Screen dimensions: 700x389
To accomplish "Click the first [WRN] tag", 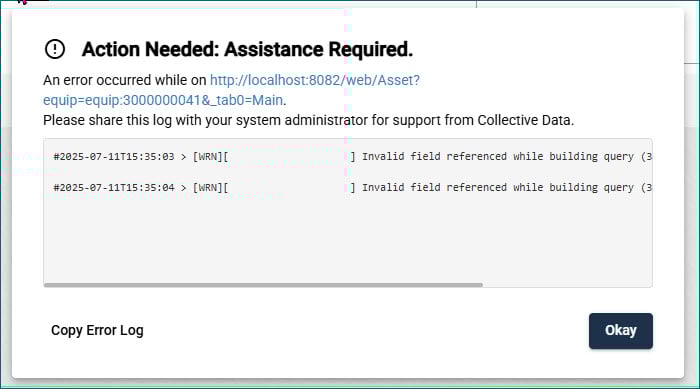I will tap(208, 156).
